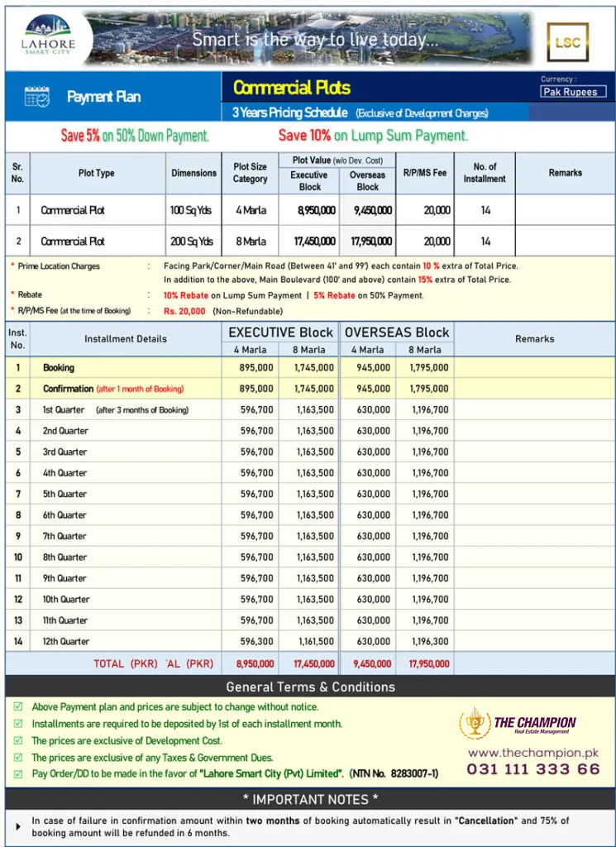The image size is (616, 847).
Task: Click the IMPORTANT NOTES header bar
Action: pos(310,800)
